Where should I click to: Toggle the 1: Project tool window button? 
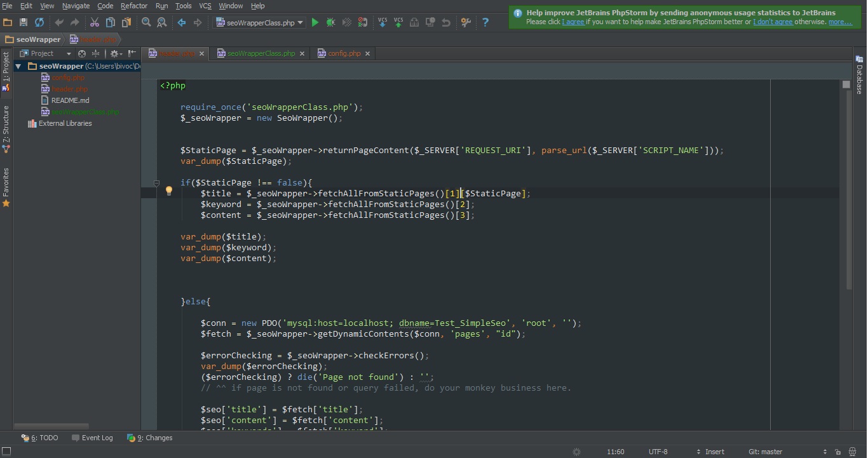6,72
